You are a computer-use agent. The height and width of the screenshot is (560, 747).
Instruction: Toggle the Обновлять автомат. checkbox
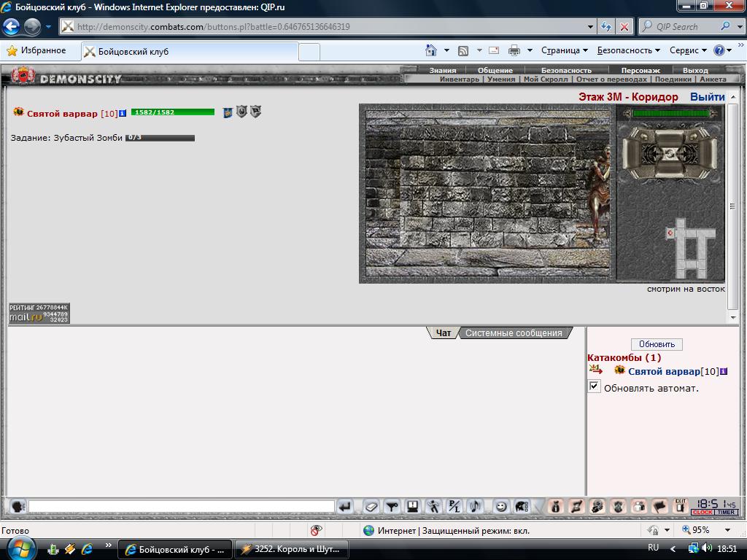594,386
